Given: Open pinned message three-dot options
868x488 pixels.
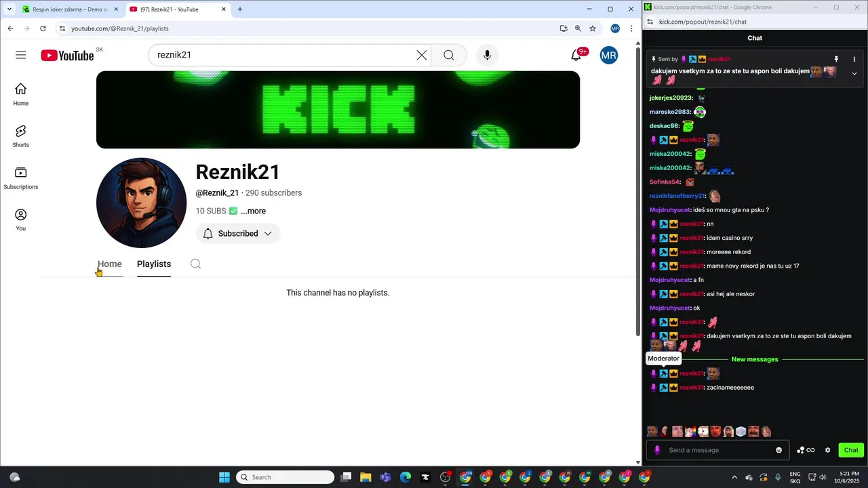Looking at the screenshot, I should coord(854,59).
